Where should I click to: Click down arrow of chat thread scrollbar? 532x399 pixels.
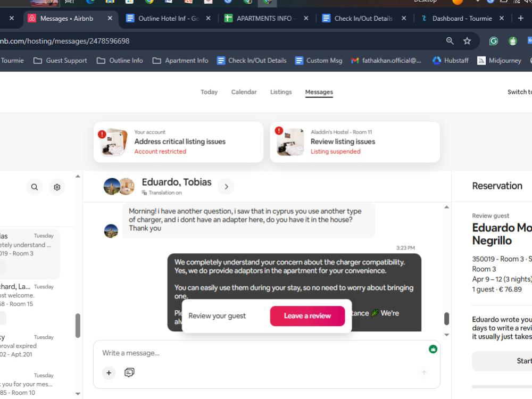coord(446,335)
